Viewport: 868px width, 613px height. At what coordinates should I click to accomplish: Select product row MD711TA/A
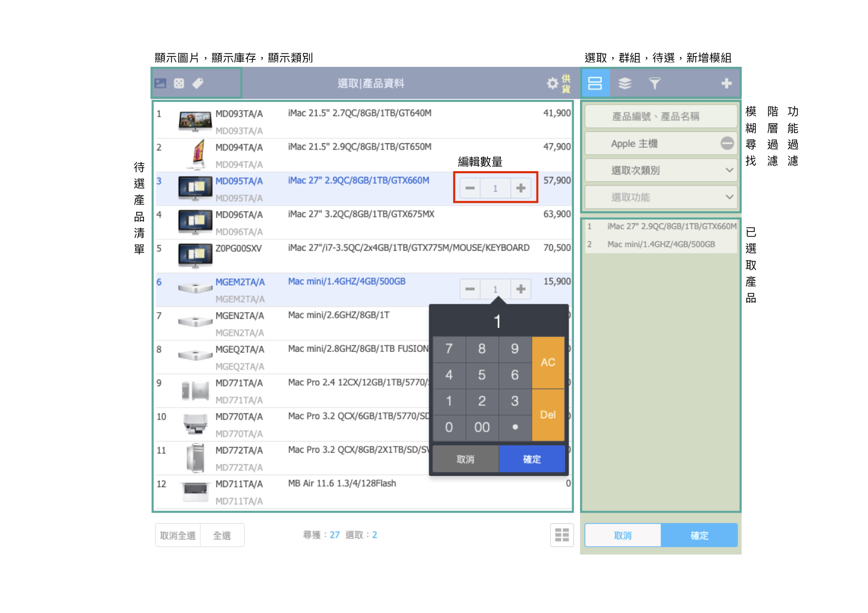tap(364, 492)
